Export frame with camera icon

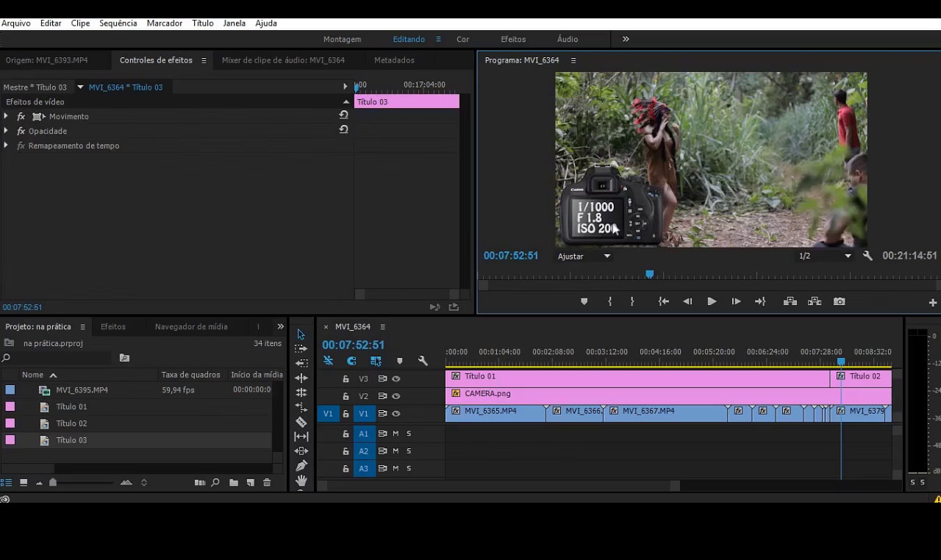pos(839,301)
